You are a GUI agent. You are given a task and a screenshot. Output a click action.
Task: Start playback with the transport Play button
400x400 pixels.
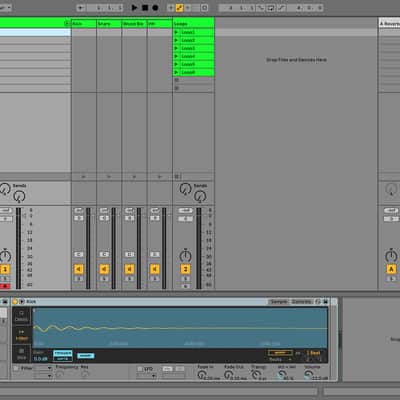tap(134, 7)
